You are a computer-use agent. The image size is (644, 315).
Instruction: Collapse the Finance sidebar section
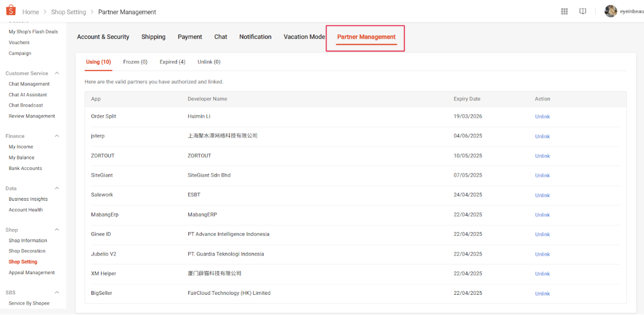click(56, 136)
